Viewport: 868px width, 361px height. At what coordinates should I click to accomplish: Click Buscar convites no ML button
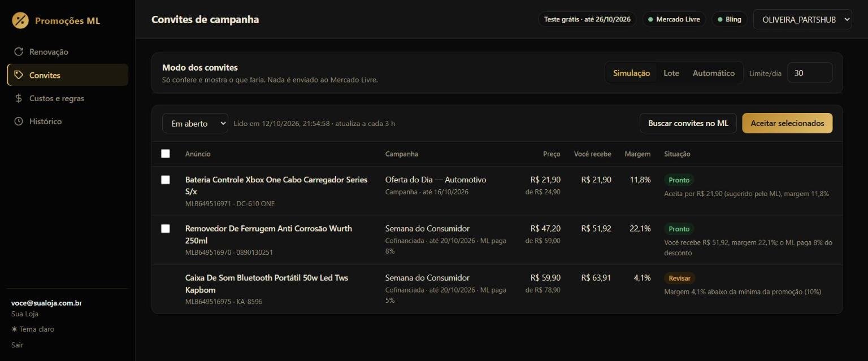click(688, 123)
